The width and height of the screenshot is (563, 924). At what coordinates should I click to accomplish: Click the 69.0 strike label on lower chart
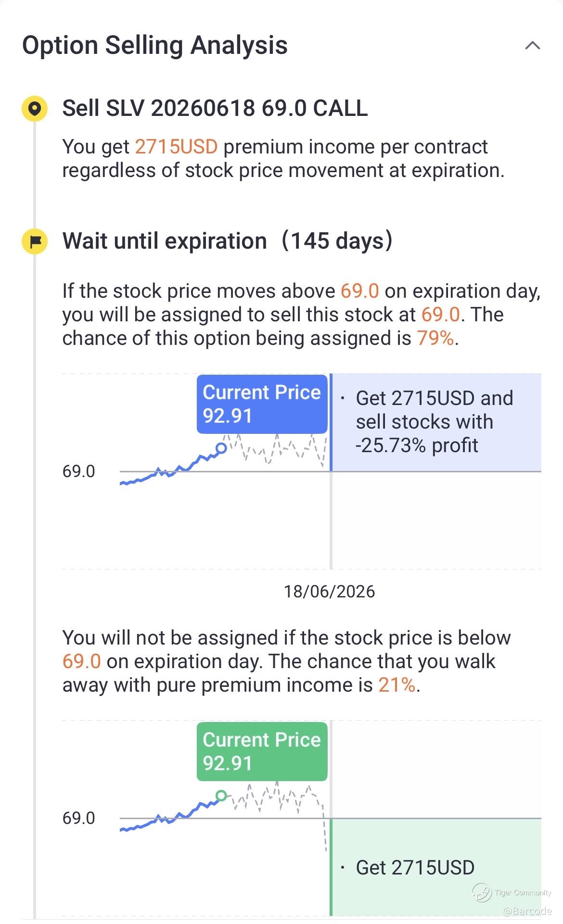click(78, 818)
